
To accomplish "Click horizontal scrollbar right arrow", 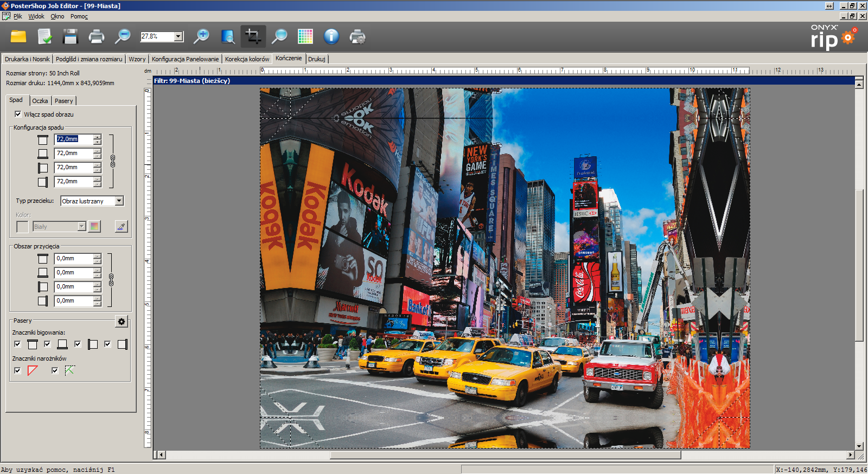I will [850, 455].
